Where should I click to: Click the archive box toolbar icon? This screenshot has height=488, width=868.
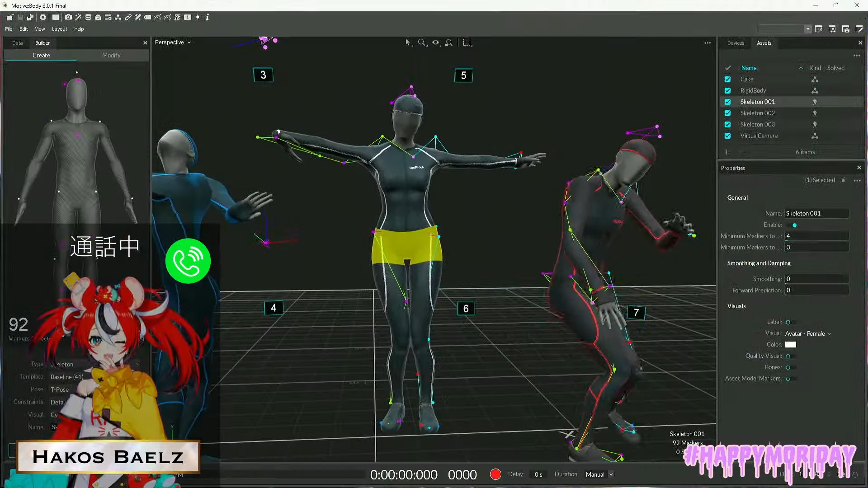98,17
